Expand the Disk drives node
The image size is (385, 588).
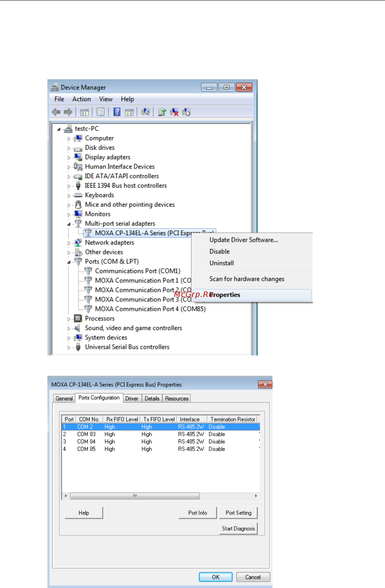pyautogui.click(x=69, y=148)
